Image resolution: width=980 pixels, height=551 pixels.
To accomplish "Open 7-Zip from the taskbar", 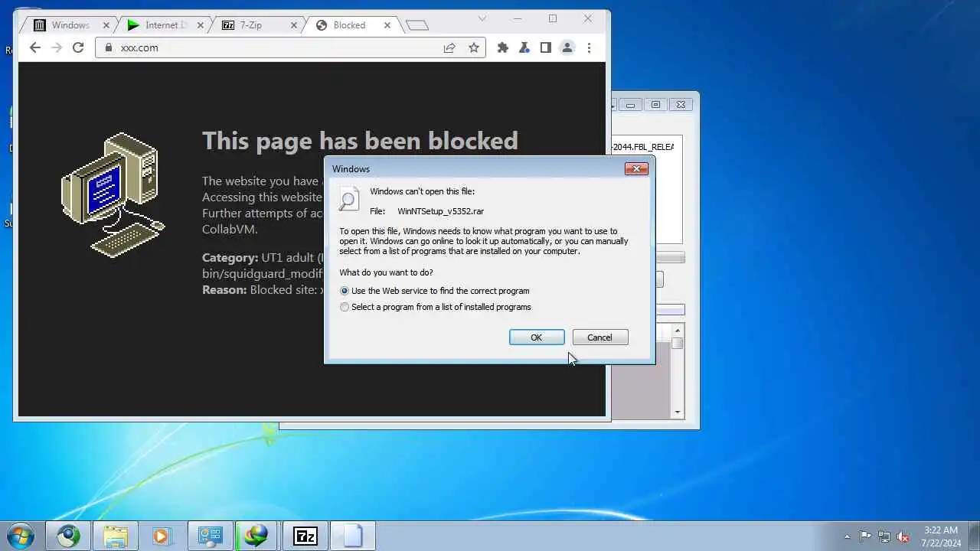I will 305,536.
